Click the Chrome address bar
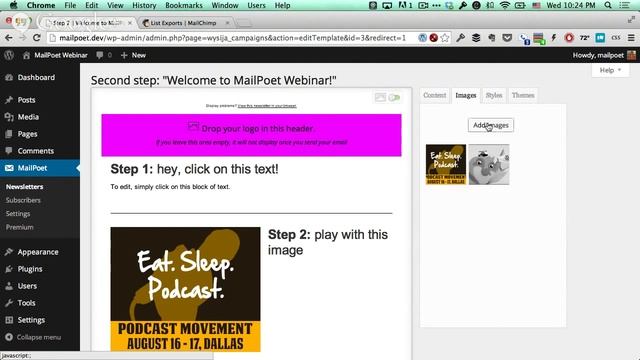640x360 pixels. 233,38
